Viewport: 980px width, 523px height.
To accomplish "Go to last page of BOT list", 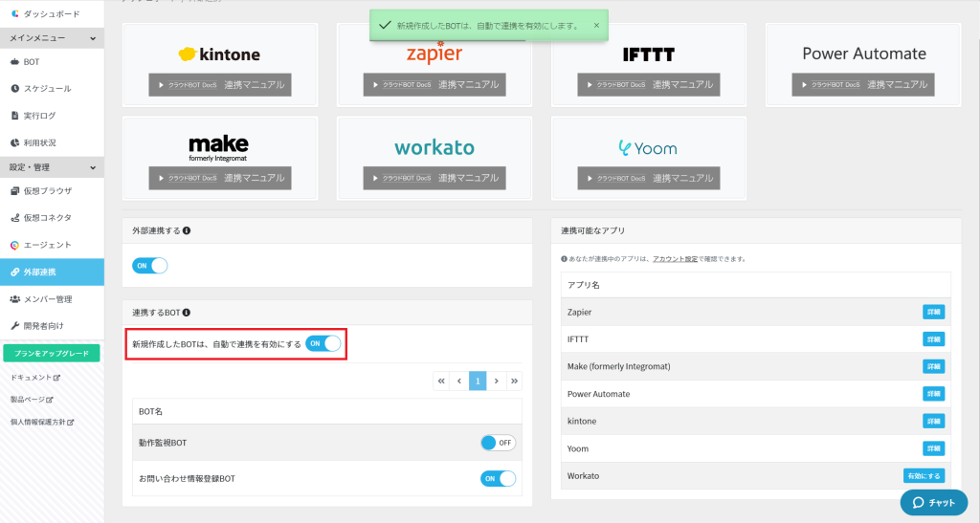I will [x=514, y=381].
